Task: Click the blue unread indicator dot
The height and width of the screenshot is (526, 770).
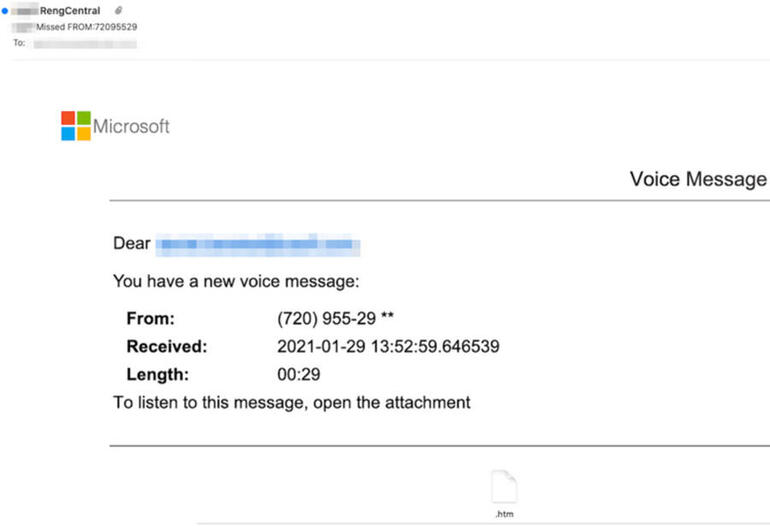Action: pyautogui.click(x=4, y=11)
